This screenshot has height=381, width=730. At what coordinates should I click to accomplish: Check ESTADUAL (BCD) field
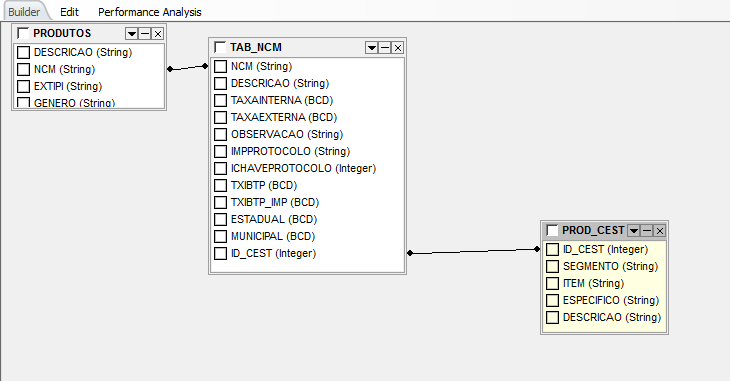[x=220, y=219]
